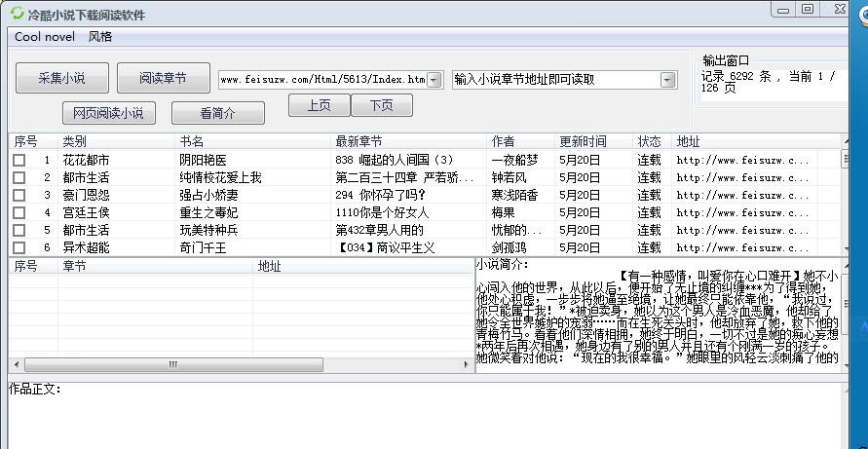Click the category cell 宫廷王侯

[86, 213]
